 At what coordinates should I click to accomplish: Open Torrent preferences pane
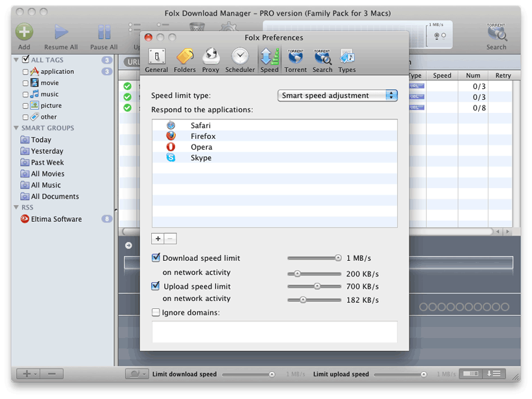pyautogui.click(x=295, y=60)
